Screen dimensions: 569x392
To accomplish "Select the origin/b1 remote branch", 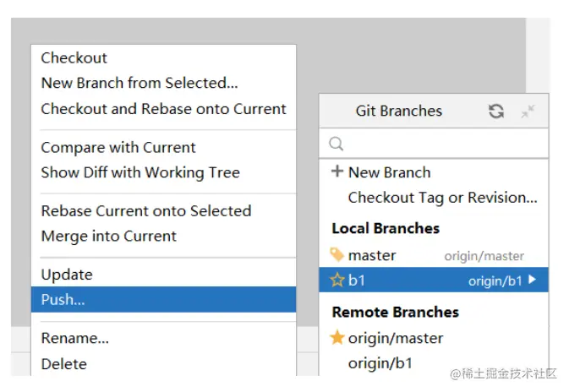I will (x=380, y=363).
